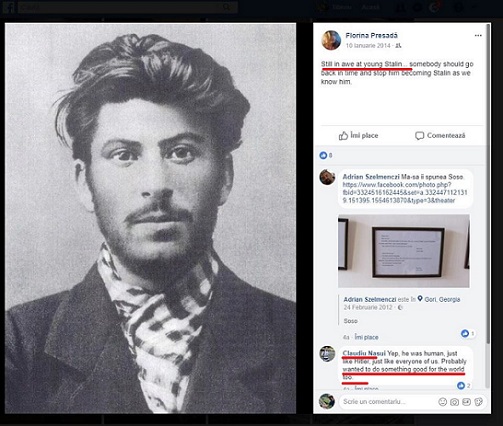Click the Scrie un comentariu input field
The width and height of the screenshot is (503, 426).
click(x=387, y=402)
